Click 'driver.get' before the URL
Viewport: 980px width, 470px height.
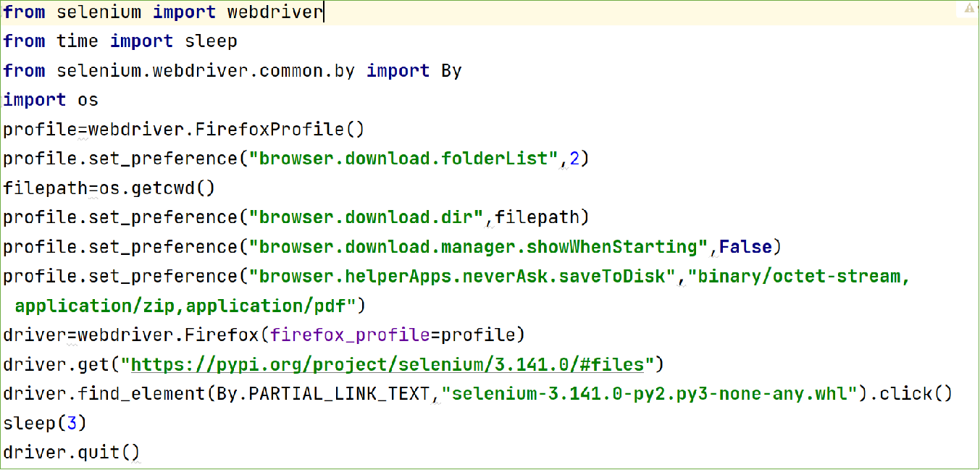pyautogui.click(x=56, y=364)
